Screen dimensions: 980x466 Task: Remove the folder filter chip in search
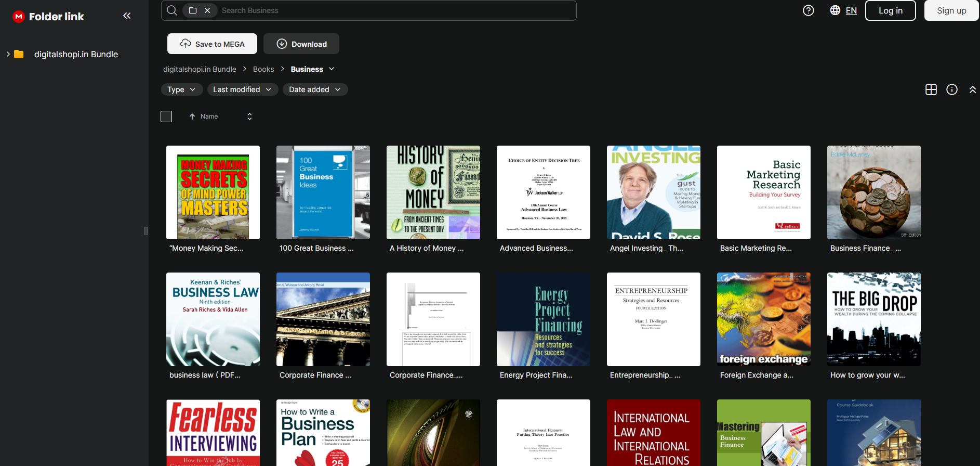click(207, 10)
